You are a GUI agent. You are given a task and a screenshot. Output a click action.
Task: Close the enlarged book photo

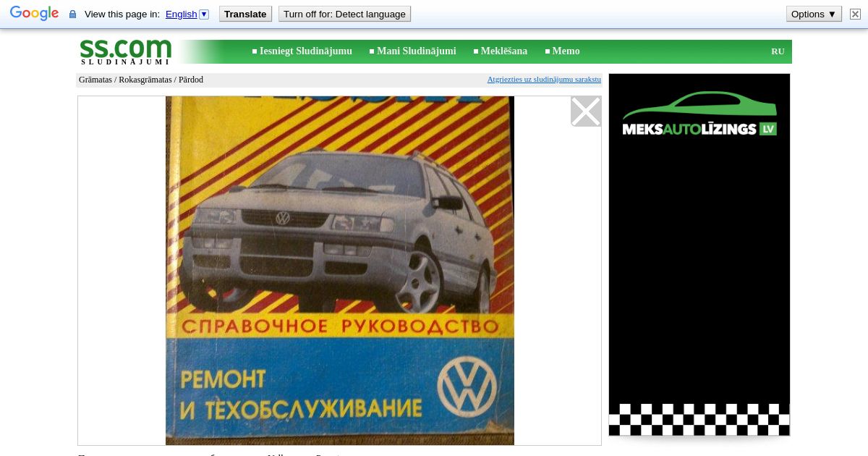point(586,111)
